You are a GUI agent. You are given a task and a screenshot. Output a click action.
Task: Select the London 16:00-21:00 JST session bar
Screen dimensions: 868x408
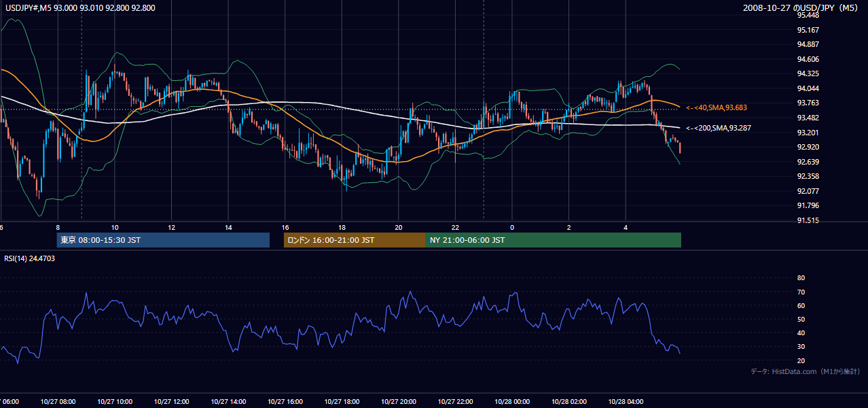[355, 240]
